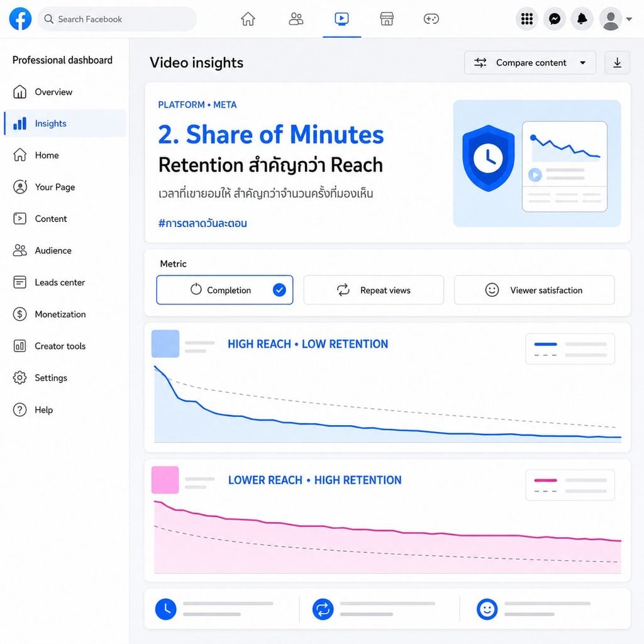
Task: Click the Platform • Meta label
Action: click(x=197, y=105)
